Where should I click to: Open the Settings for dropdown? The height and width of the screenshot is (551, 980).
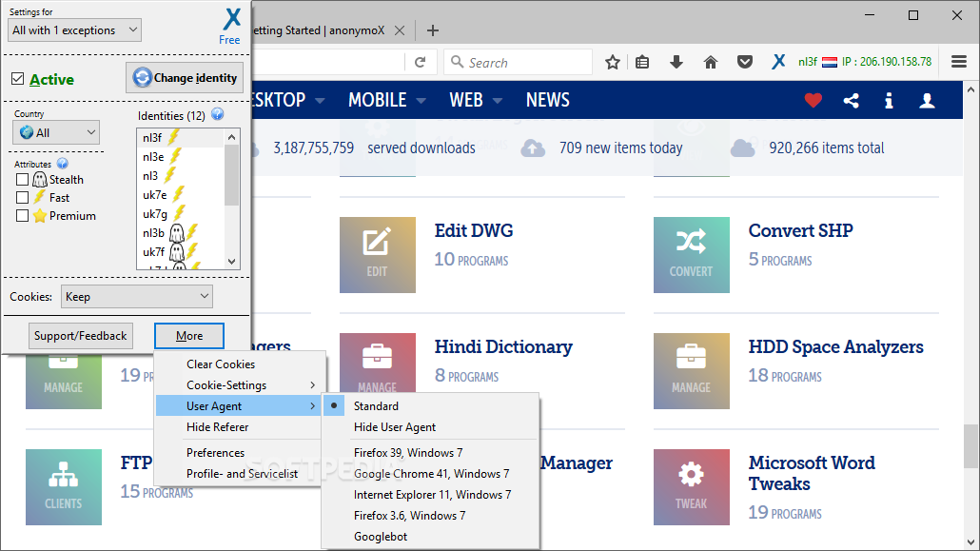(74, 30)
